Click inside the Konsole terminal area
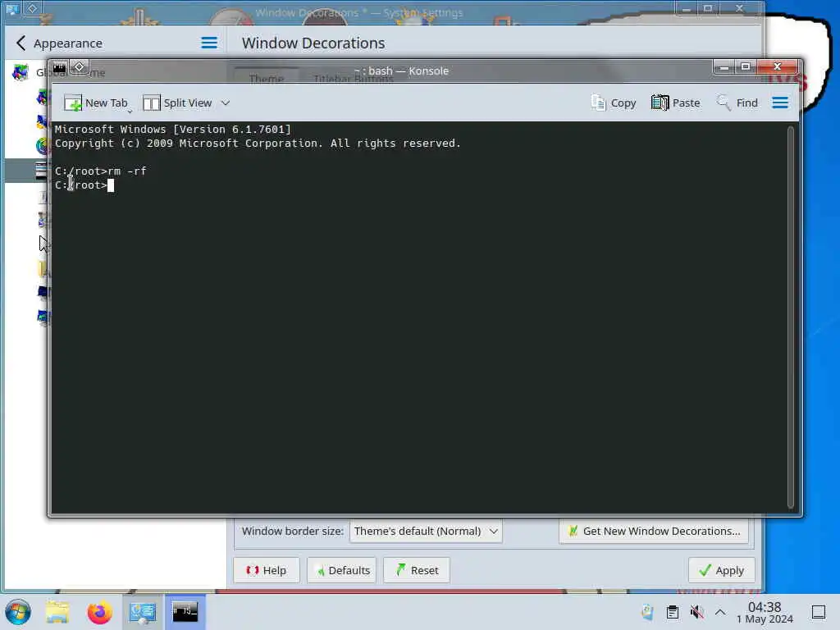Image resolution: width=840 pixels, height=630 pixels. click(x=419, y=317)
